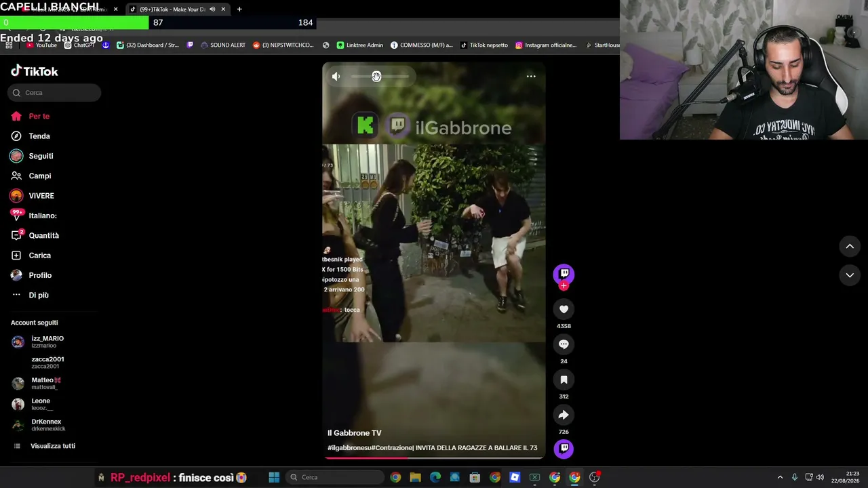Expand Visualizza tutti accounts list

(x=44, y=446)
